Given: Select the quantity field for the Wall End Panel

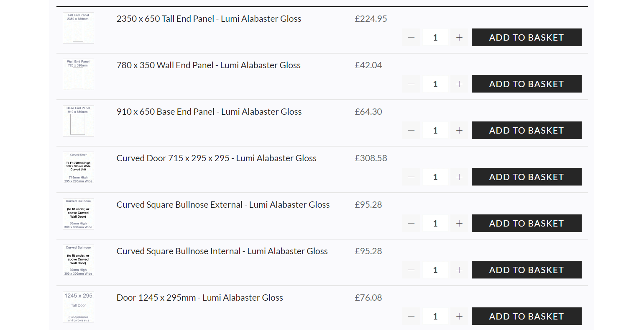Looking at the screenshot, I should [x=435, y=84].
